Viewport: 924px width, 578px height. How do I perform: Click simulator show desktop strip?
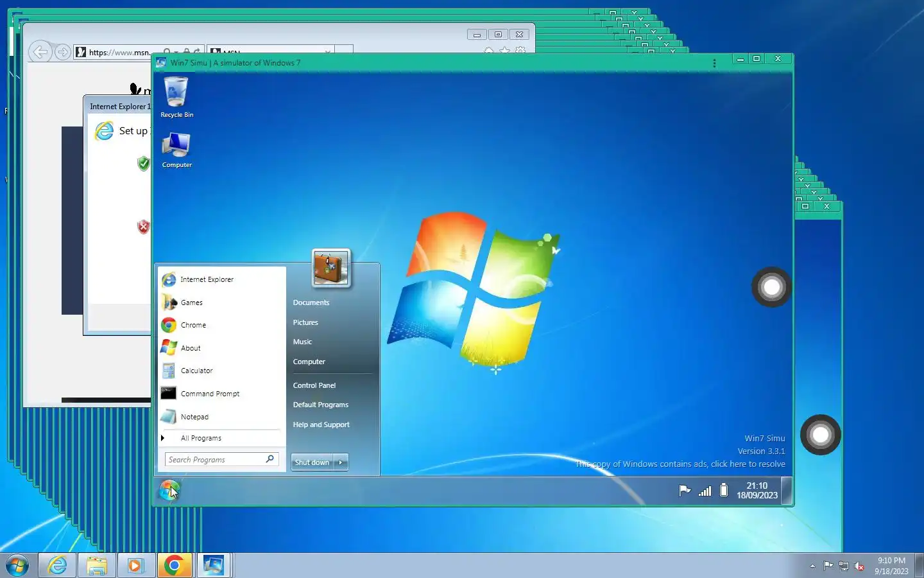[x=787, y=491]
